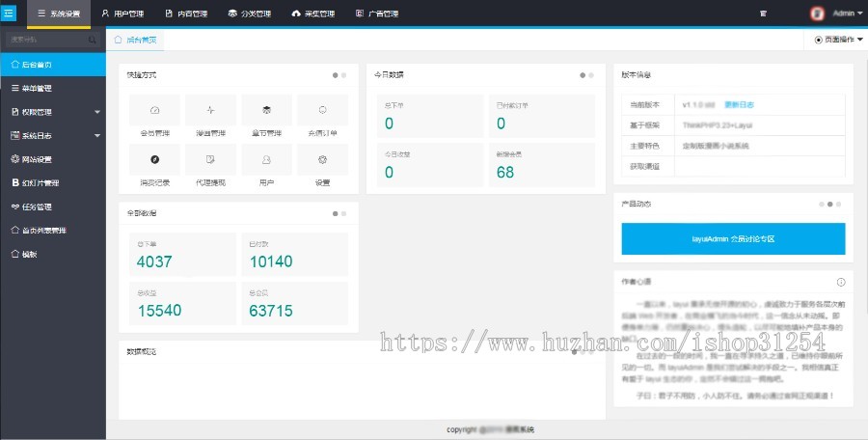868x440 pixels.
Task: Expand the 权限管理 sidebar submenu
Action: [x=53, y=112]
